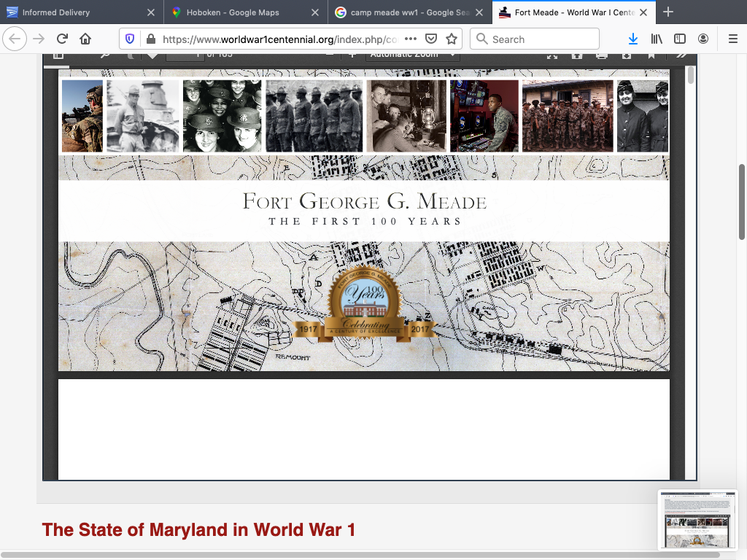The image size is (747, 560).
Task: Click the browser Back arrow button
Action: click(x=16, y=39)
